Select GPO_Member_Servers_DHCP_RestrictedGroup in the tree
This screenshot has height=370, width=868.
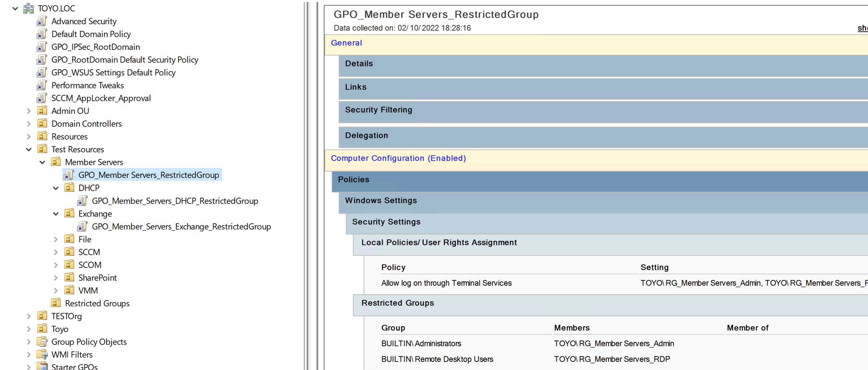[x=175, y=201]
